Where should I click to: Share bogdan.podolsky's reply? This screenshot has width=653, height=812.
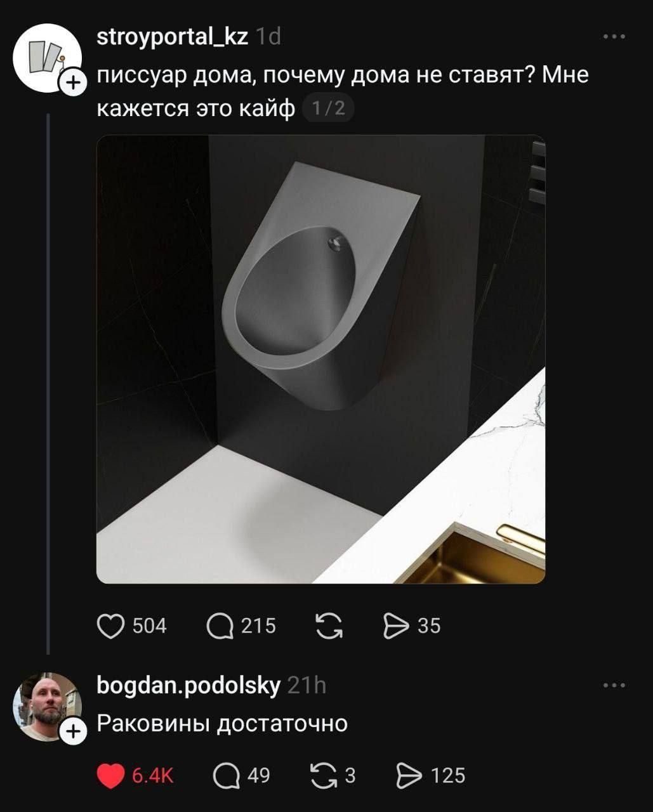click(x=409, y=776)
